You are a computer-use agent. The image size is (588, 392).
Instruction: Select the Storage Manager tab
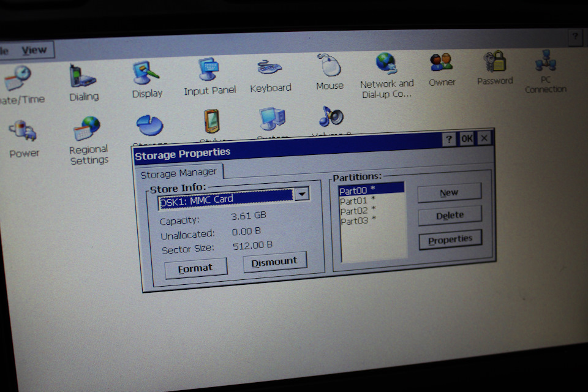178,173
